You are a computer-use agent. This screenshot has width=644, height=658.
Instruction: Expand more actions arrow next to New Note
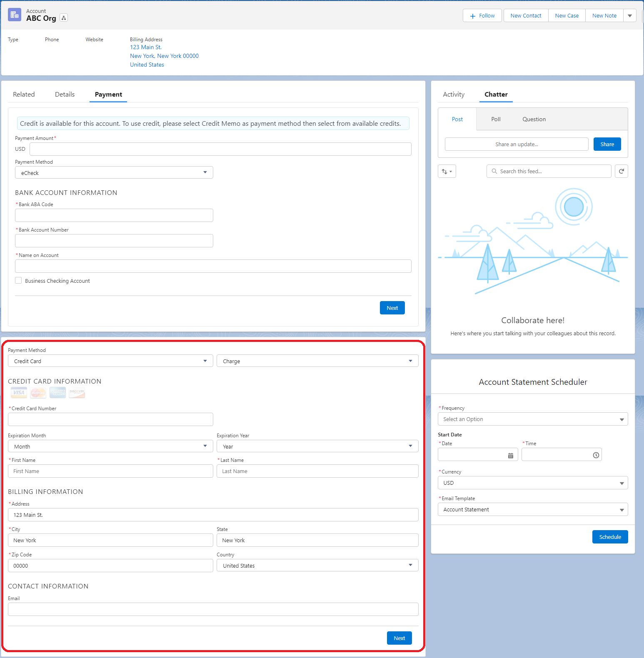[629, 15]
